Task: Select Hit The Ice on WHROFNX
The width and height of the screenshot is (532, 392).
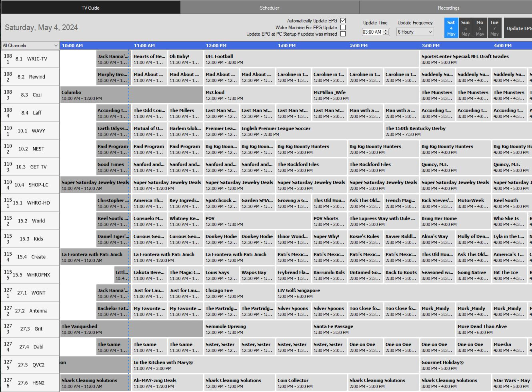Action: click(509, 275)
